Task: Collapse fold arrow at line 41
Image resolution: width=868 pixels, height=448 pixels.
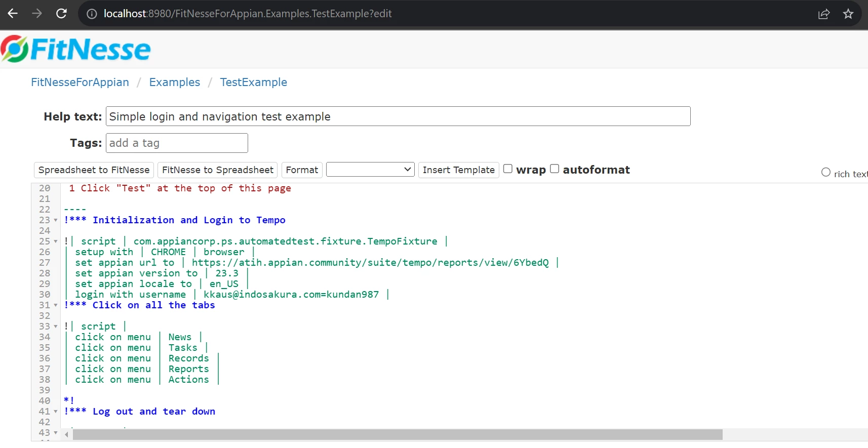Action: [56, 412]
